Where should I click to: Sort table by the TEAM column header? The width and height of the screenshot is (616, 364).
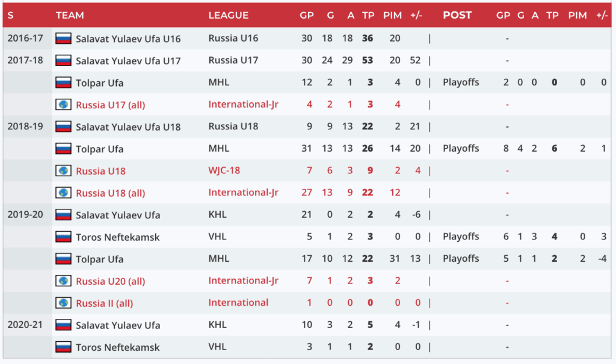[70, 15]
